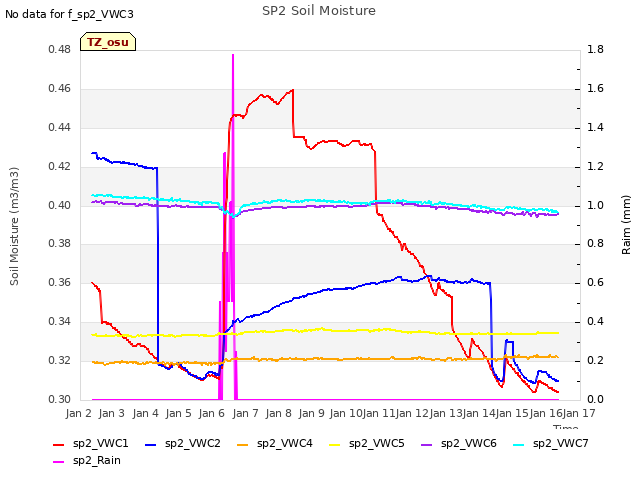This screenshot has width=640, height=480.
Task: Click the sp2_VWC1 red legend swatch
Action: point(59,444)
